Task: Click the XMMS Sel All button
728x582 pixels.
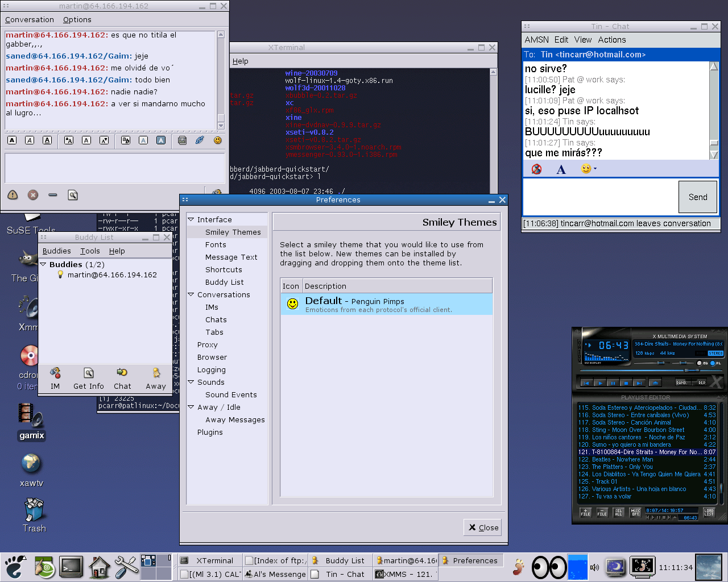Action: 619,512
